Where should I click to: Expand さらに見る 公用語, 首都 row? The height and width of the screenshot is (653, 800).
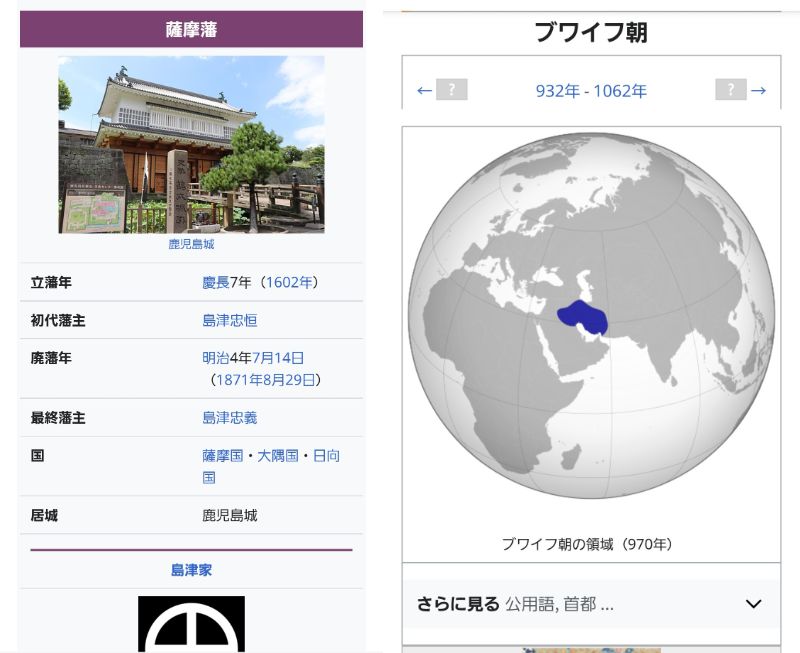515,604
